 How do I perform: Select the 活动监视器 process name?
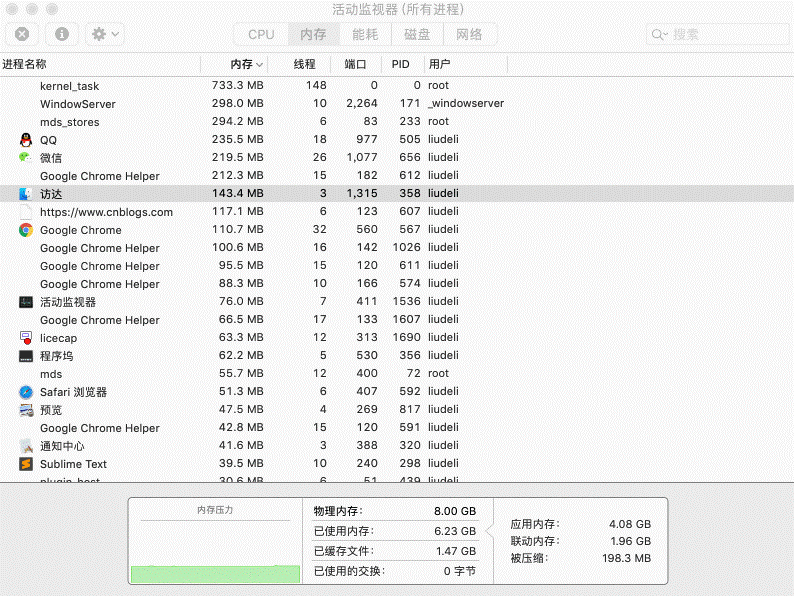click(x=68, y=302)
